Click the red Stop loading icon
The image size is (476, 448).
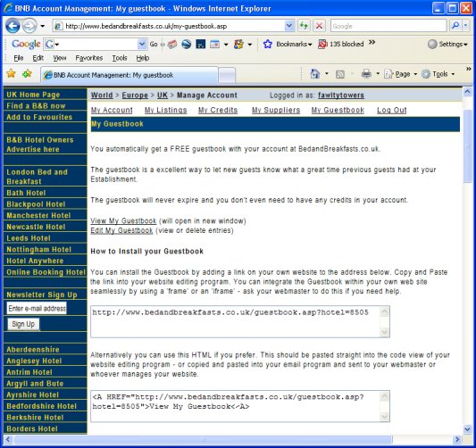[319, 26]
